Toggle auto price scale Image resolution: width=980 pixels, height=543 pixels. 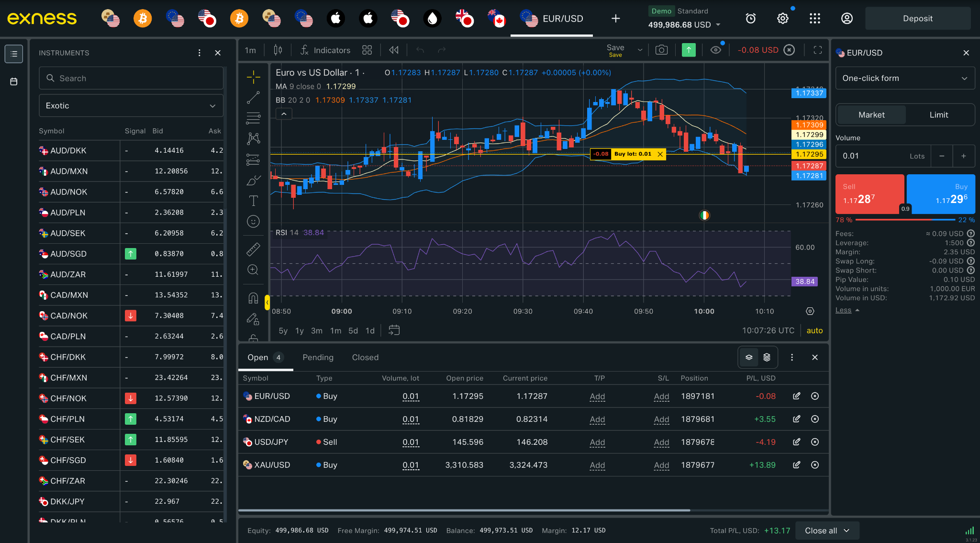[x=814, y=330]
